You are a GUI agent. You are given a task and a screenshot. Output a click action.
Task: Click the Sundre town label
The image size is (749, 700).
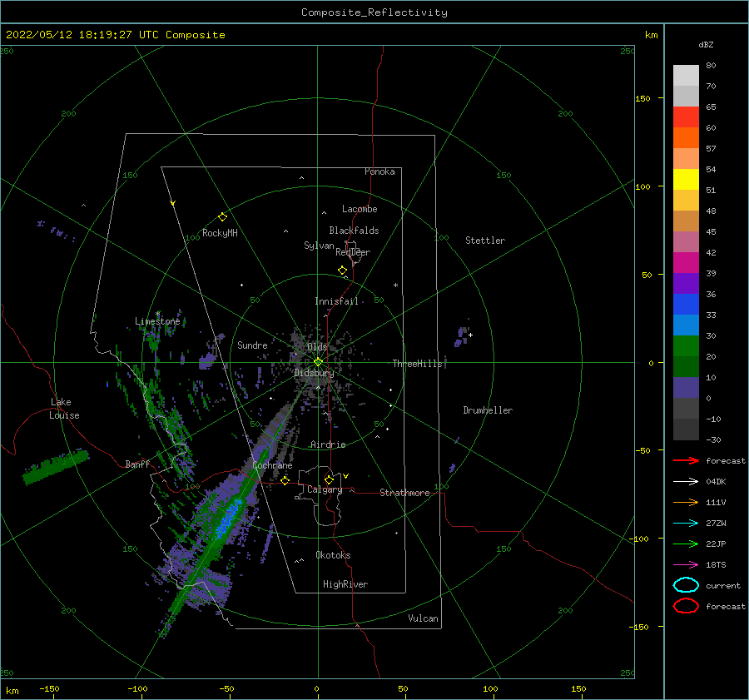pos(252,345)
